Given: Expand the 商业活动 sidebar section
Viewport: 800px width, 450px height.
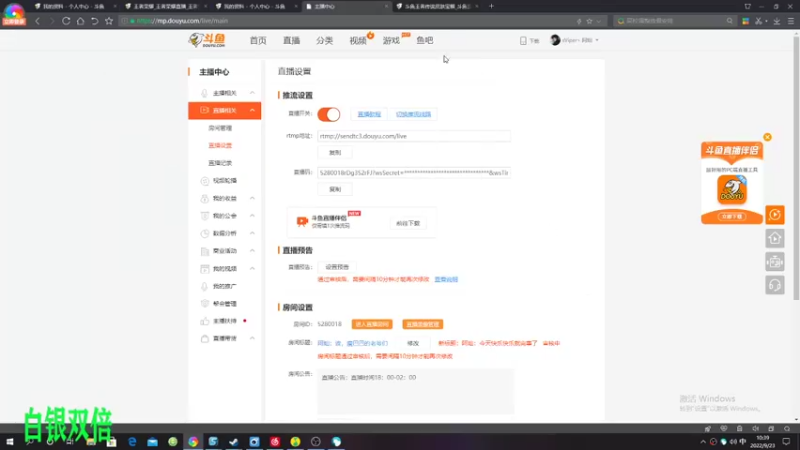Looking at the screenshot, I should (x=252, y=251).
